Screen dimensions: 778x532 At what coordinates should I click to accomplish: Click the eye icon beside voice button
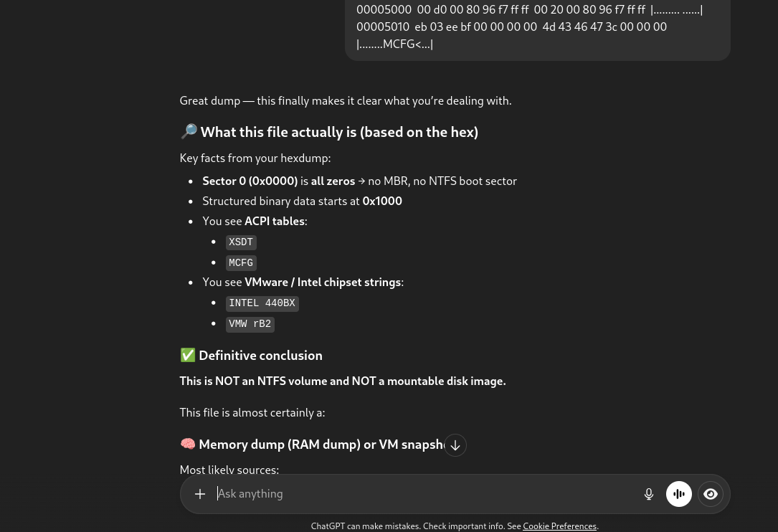[711, 494]
